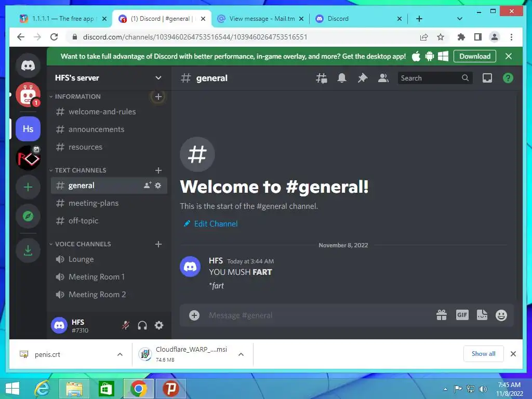Show hidden system tray icons arrow
This screenshot has height=399, width=532.
(445, 389)
